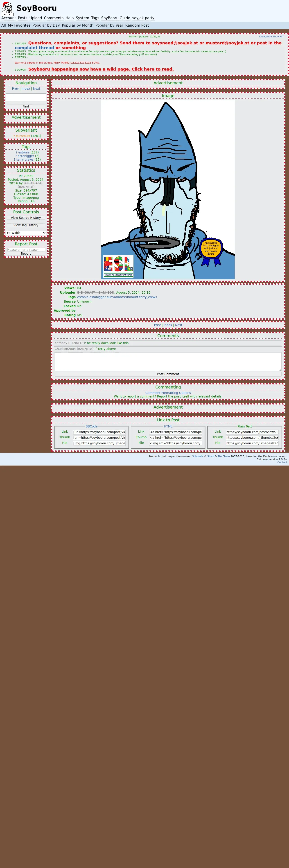The image size is (289, 868).
Task: Select the BBCode Link field
Action: pyautogui.click(x=99, y=432)
